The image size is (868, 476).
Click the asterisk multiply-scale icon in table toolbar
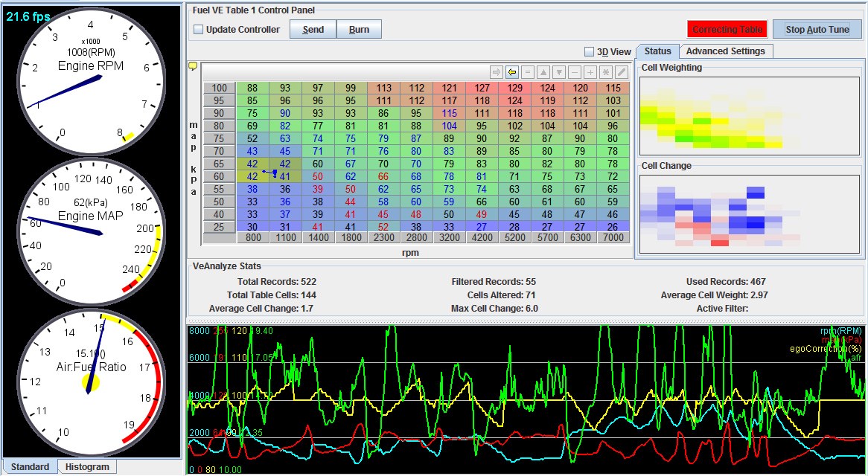pyautogui.click(x=605, y=72)
